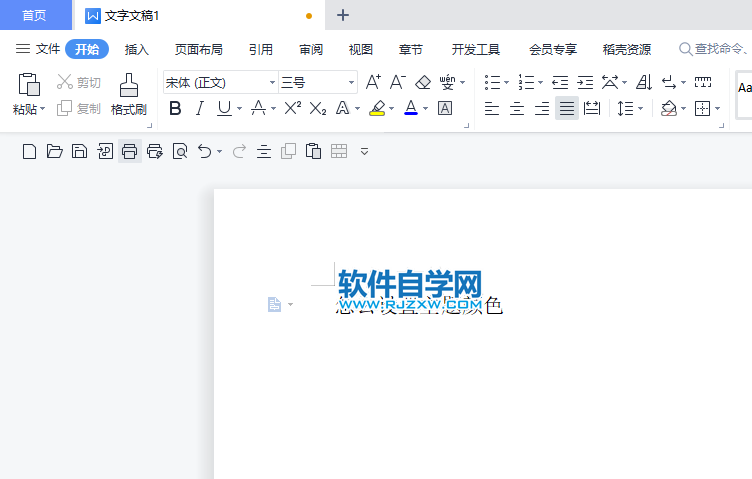
Task: Click the print icon
Action: (x=129, y=152)
